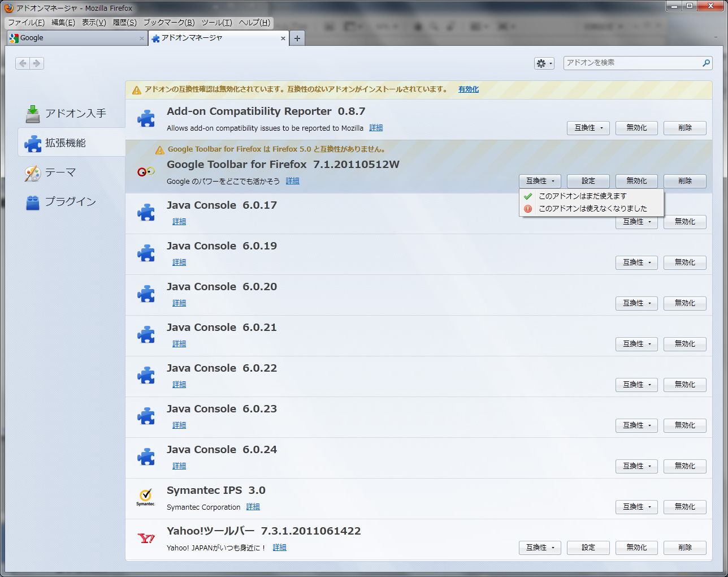
Task: Disable Symantec IPS with 無効化 button
Action: pyautogui.click(x=684, y=507)
